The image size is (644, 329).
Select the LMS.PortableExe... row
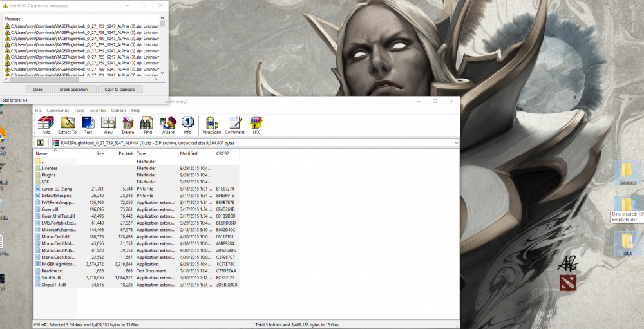coord(137,223)
